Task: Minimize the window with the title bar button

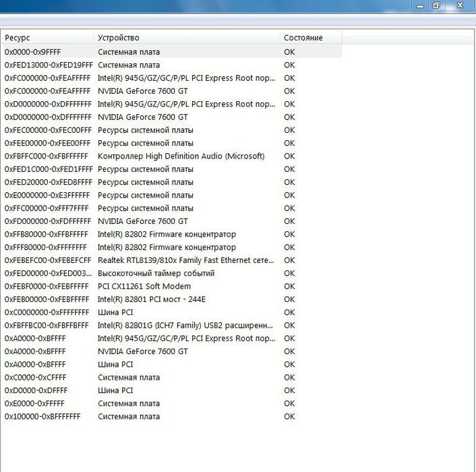Action: pyautogui.click(x=420, y=6)
